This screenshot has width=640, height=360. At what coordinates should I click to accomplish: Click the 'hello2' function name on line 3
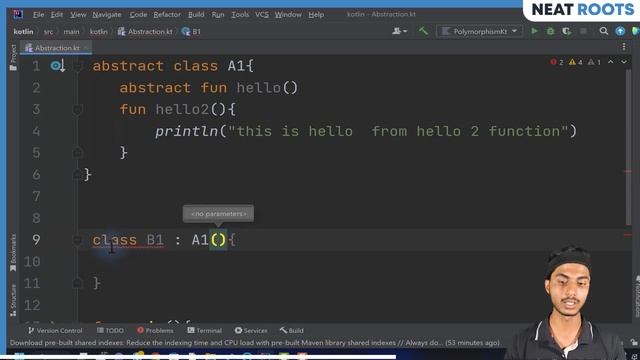[182, 109]
